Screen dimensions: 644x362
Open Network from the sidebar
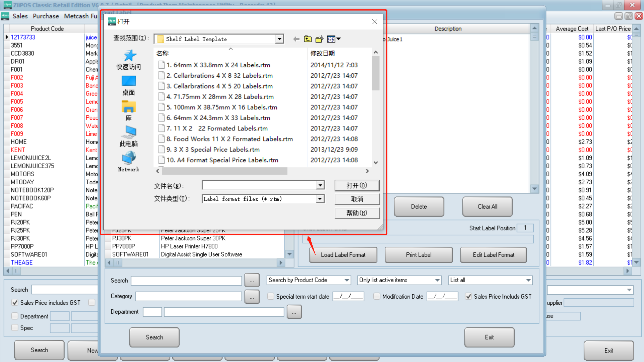pyautogui.click(x=128, y=162)
